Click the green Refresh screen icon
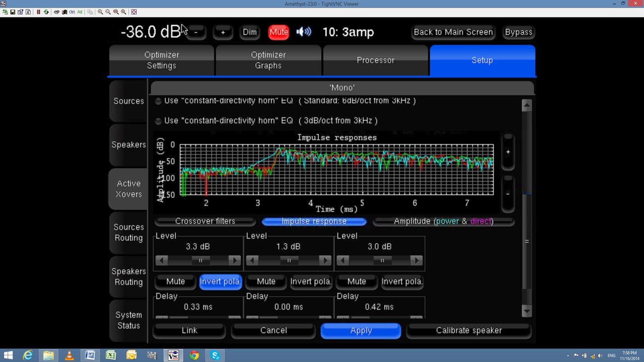The image size is (644, 362). click(x=46, y=12)
